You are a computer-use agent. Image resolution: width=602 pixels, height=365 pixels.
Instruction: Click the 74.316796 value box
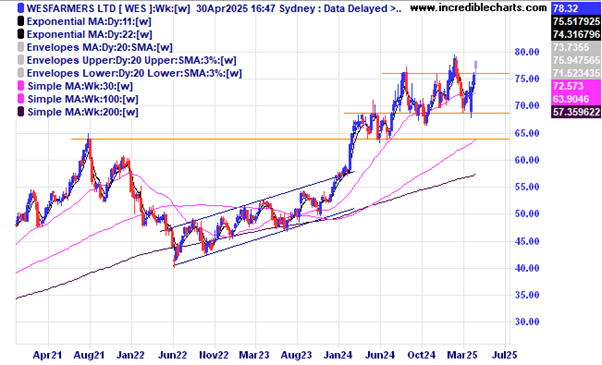576,35
